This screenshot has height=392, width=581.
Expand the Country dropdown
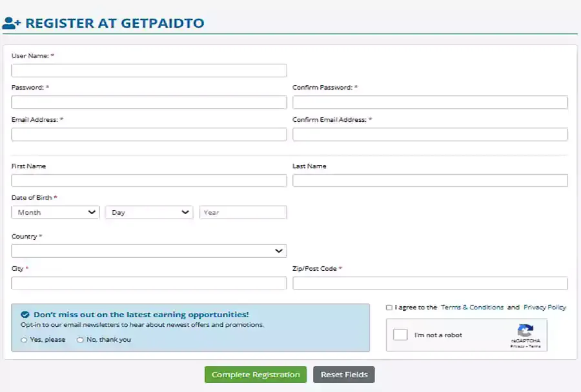coord(149,251)
